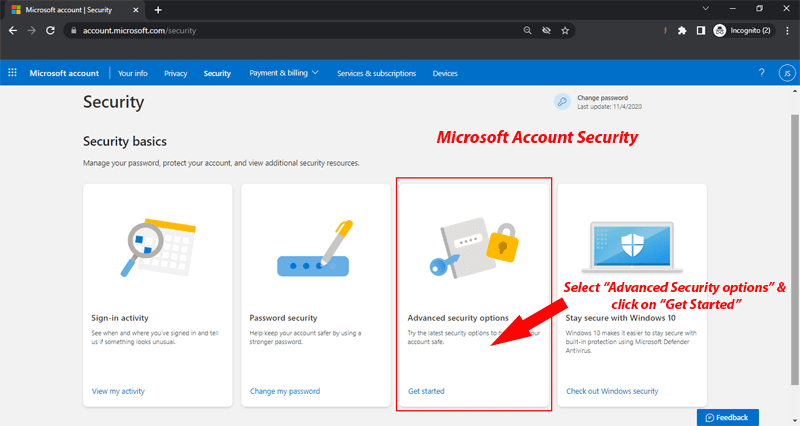
Task: Click the Incognito profile button
Action: [x=743, y=31]
